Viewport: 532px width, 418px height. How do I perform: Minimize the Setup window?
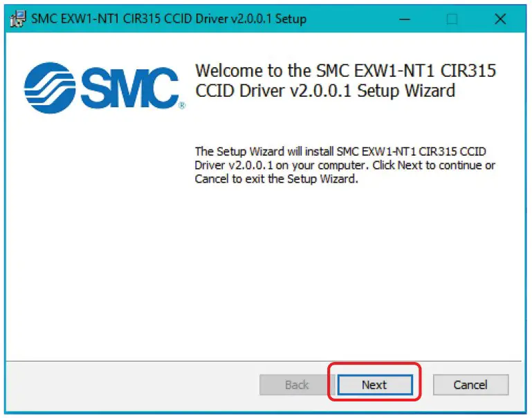pos(405,19)
